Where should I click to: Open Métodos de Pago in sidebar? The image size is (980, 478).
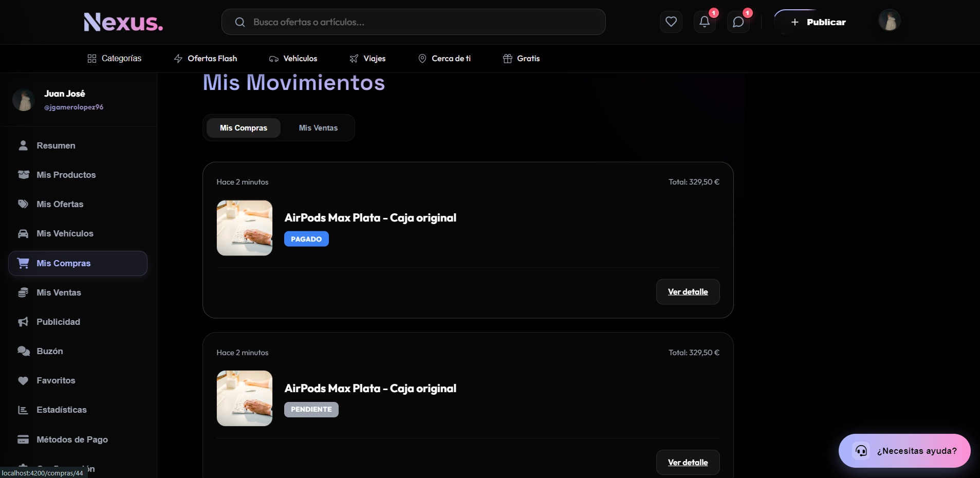click(x=78, y=439)
